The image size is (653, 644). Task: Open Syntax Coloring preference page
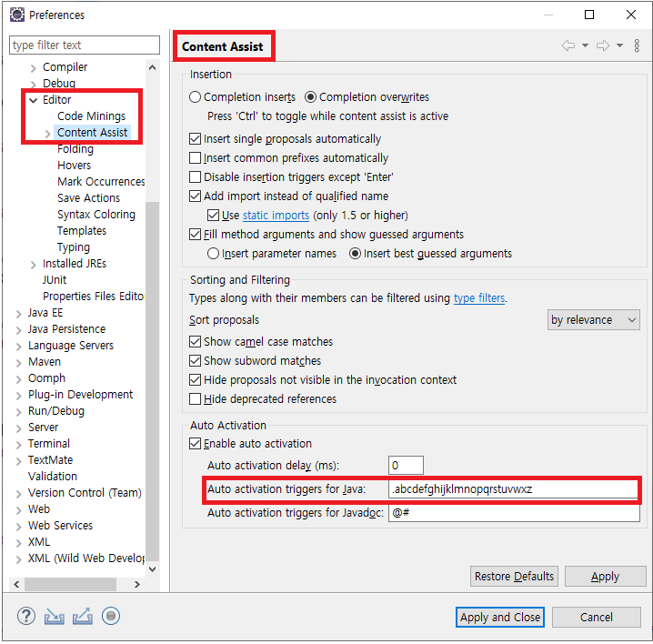click(96, 215)
